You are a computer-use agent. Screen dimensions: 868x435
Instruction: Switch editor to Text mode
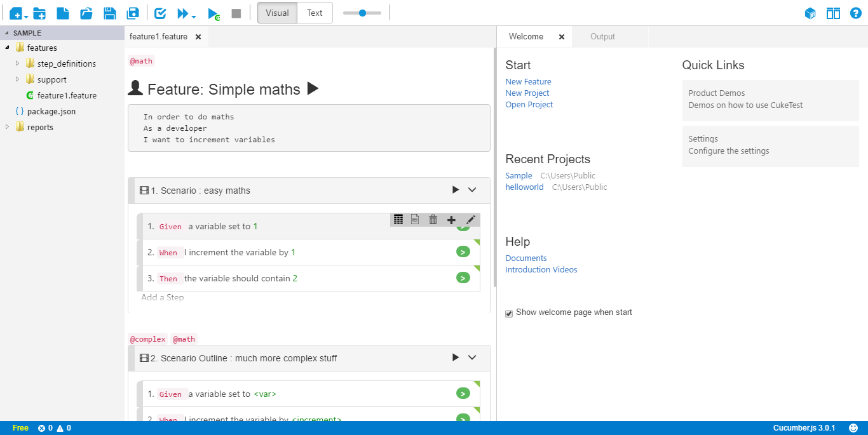[x=315, y=13]
